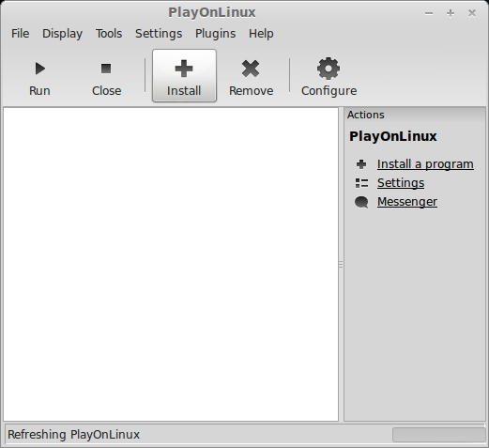Close the PlayOnLinux window
Viewport: 489px width, 448px height.
[x=472, y=13]
